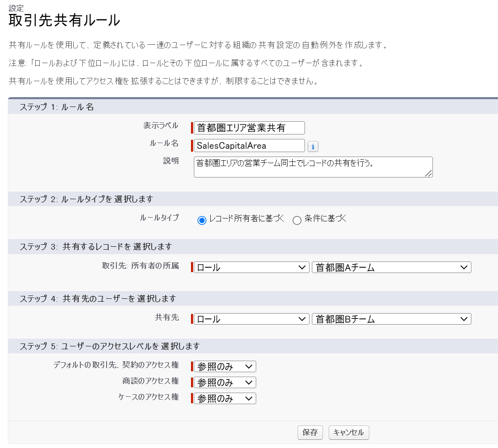
Task: Open the 所有者の所属 category dropdown showing ロール
Action: [x=251, y=267]
